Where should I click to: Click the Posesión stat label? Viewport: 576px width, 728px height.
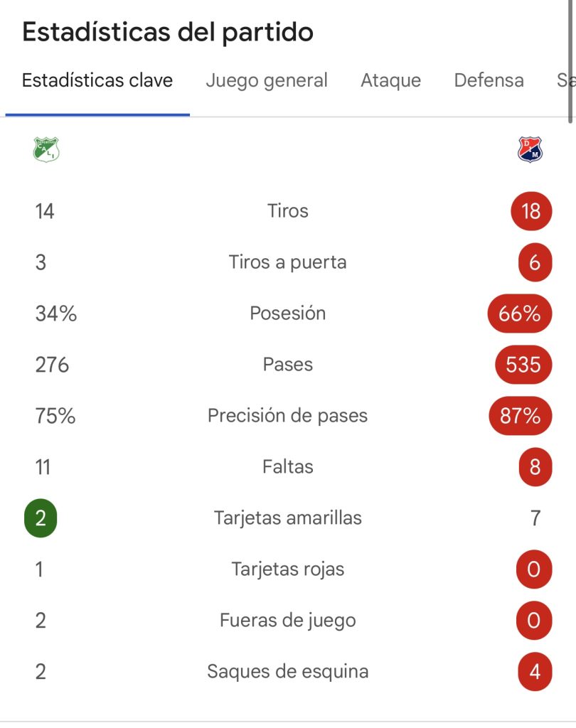[x=287, y=314]
